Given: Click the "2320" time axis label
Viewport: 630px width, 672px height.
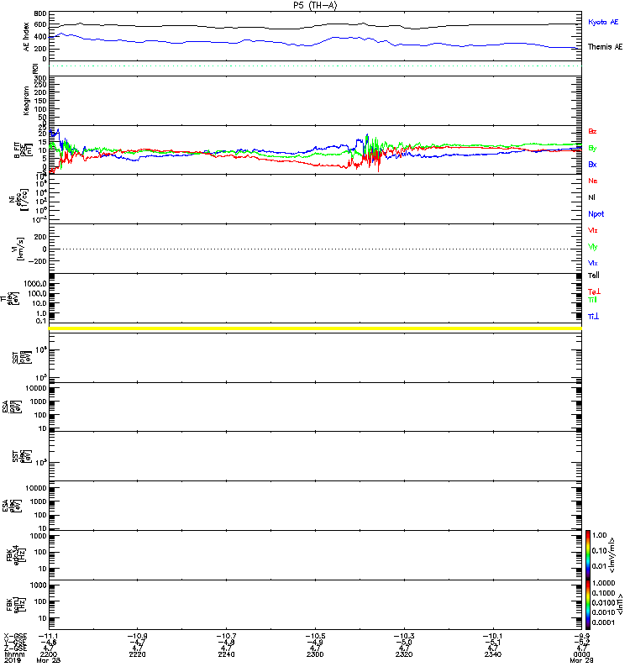Looking at the screenshot, I should 404,654.
